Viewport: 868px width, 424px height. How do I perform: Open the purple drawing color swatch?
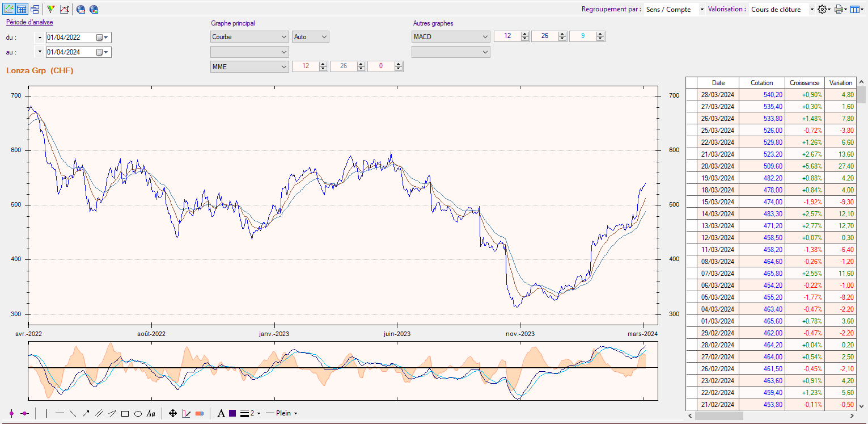point(232,413)
